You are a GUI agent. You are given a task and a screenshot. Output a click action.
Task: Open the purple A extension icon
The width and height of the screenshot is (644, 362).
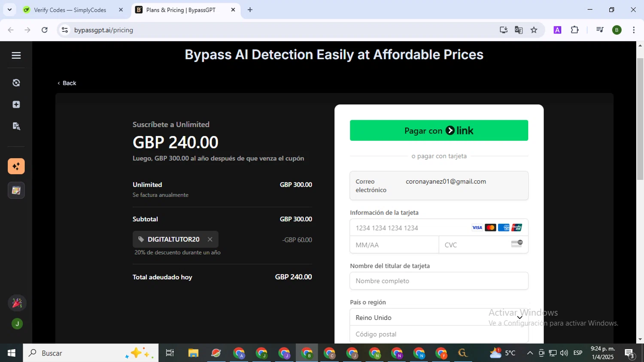click(x=557, y=30)
